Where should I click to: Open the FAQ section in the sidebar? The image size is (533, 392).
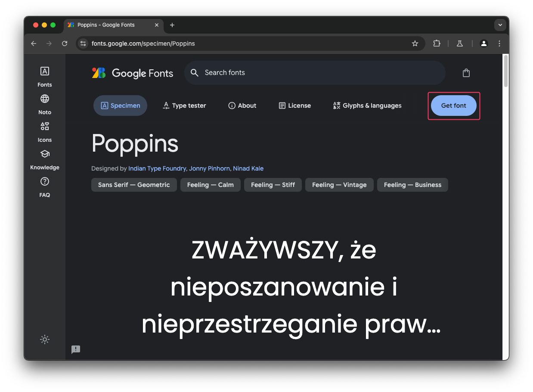(44, 186)
